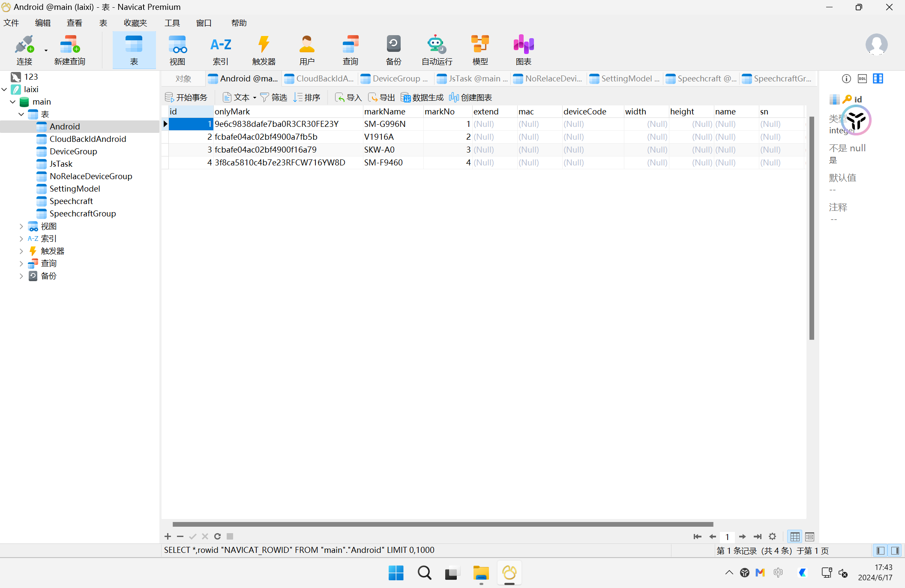Select the DeviceGroup table in tree
The image size is (905, 588).
coord(73,151)
